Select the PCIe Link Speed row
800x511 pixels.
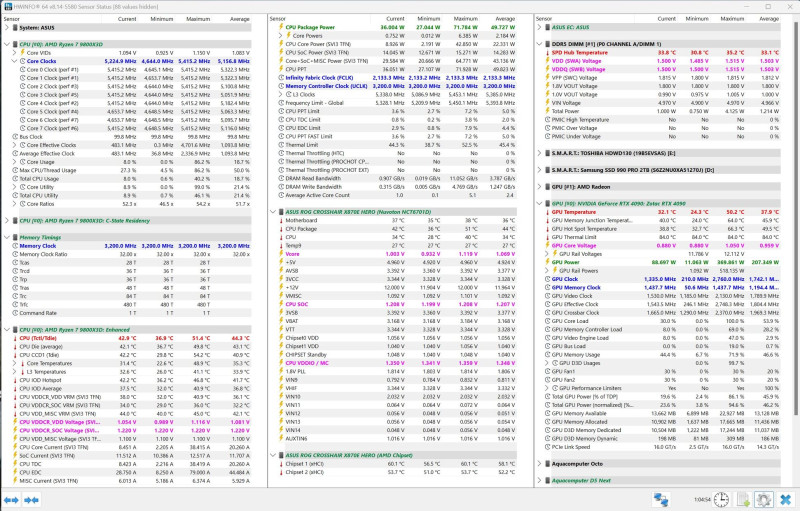point(663,447)
